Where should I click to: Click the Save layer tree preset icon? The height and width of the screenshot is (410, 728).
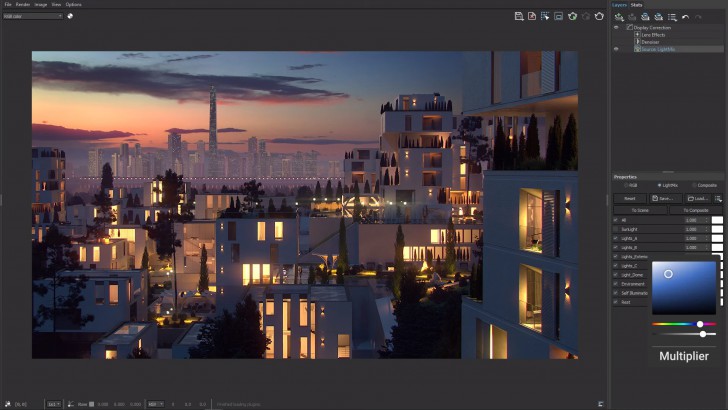tap(645, 17)
